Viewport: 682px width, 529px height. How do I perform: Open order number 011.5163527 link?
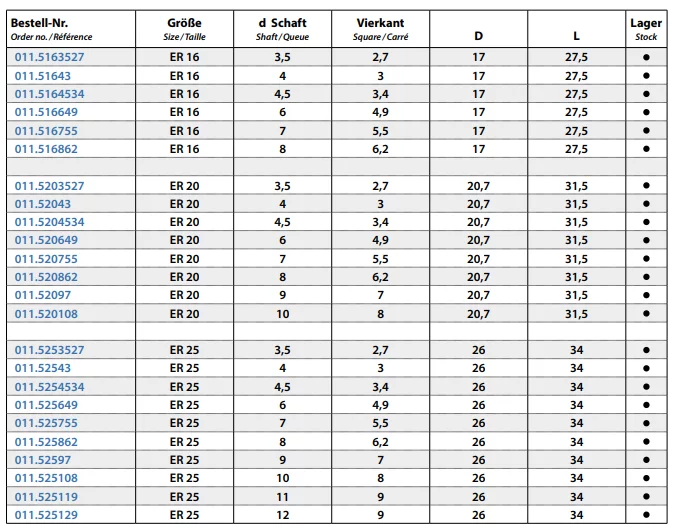(50, 57)
